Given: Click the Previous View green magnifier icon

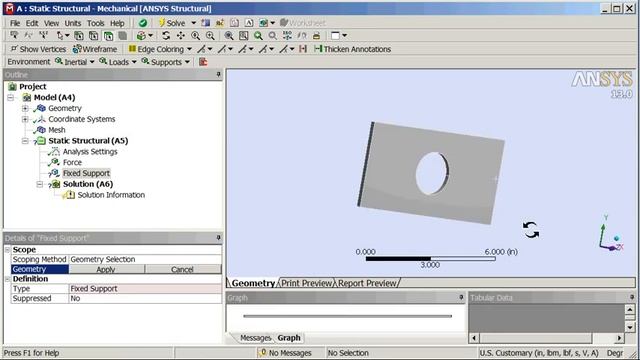Looking at the screenshot, I should (258, 36).
